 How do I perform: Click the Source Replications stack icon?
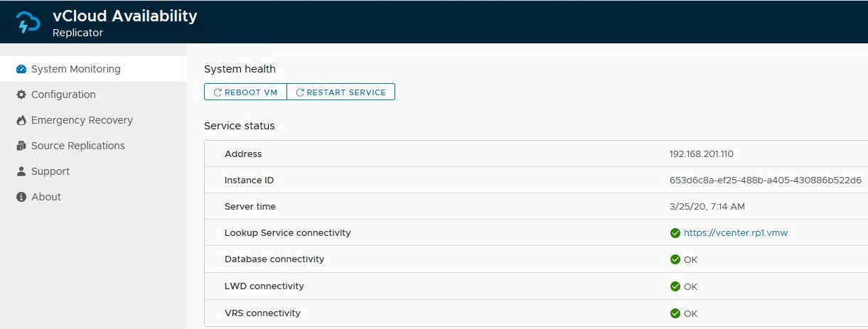click(x=21, y=146)
